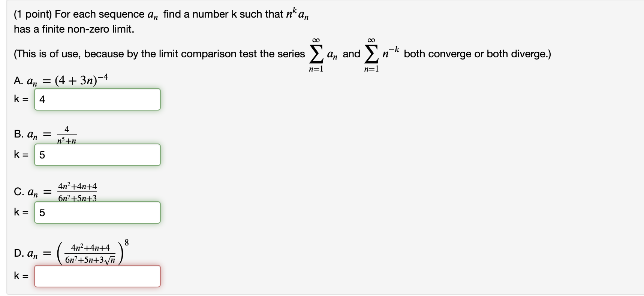This screenshot has height=296, width=644.
Task: Click the label 'k =' beside part D's box
Action: (21, 276)
